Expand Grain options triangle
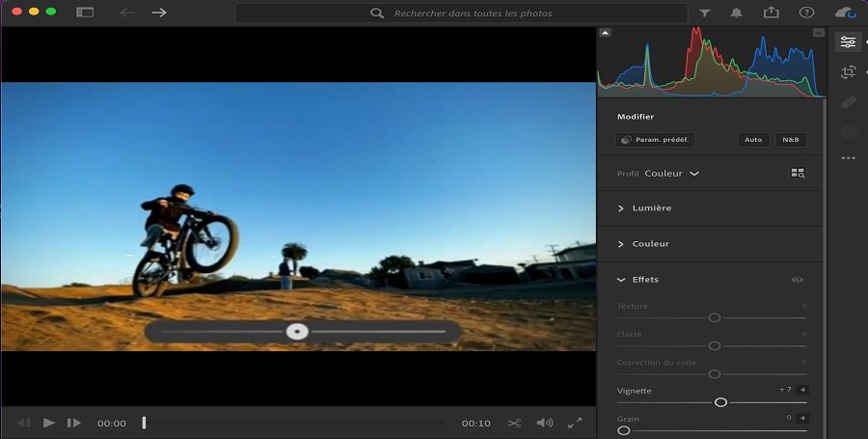 [x=802, y=418]
